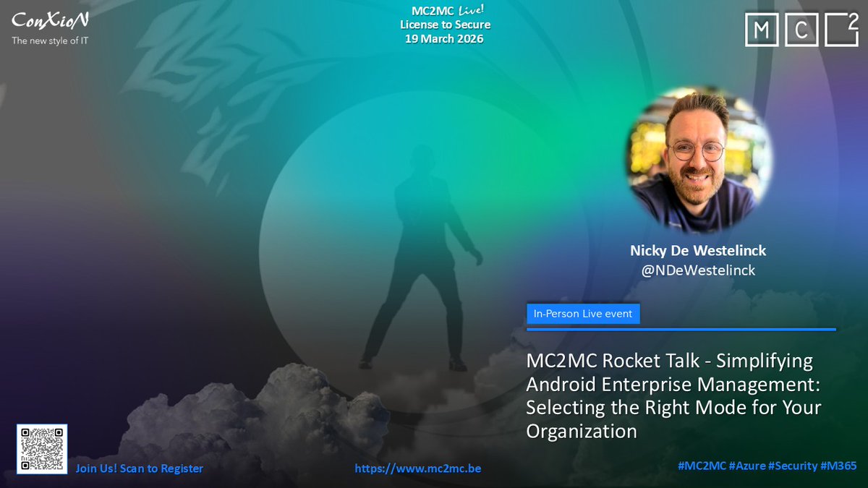Click the MC2MC Live! header logo

[446, 10]
